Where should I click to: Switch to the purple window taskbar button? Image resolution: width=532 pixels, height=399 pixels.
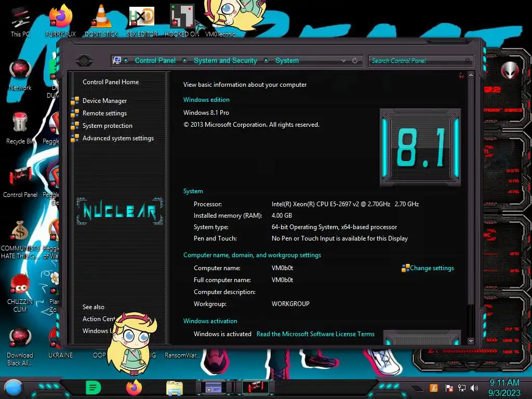point(214,387)
